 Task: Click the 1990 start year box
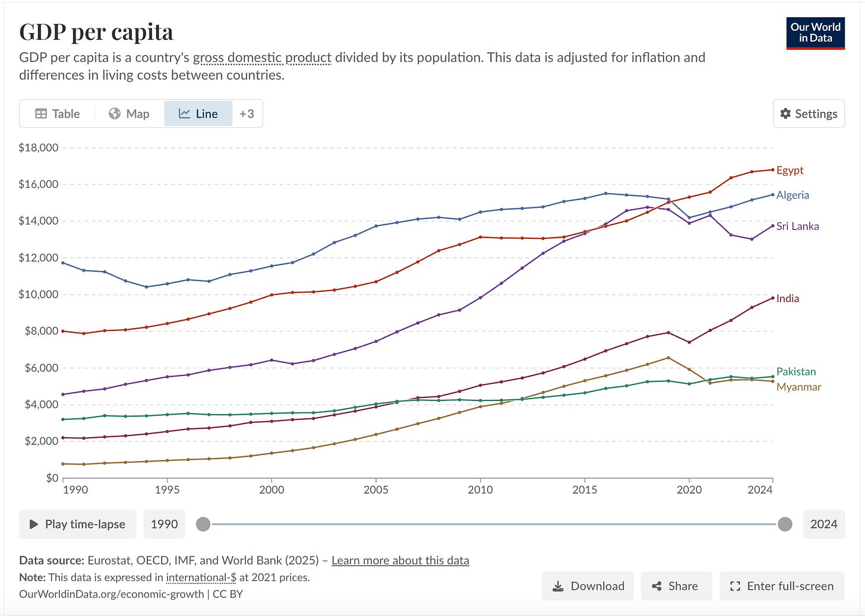164,524
